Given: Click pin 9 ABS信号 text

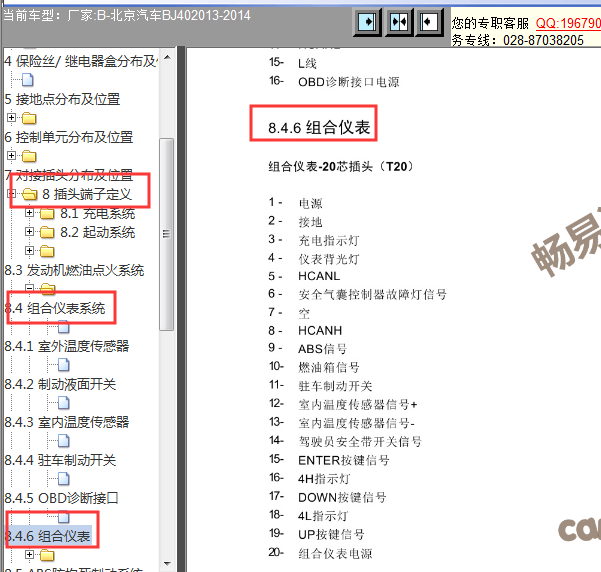Looking at the screenshot, I should click(322, 349).
